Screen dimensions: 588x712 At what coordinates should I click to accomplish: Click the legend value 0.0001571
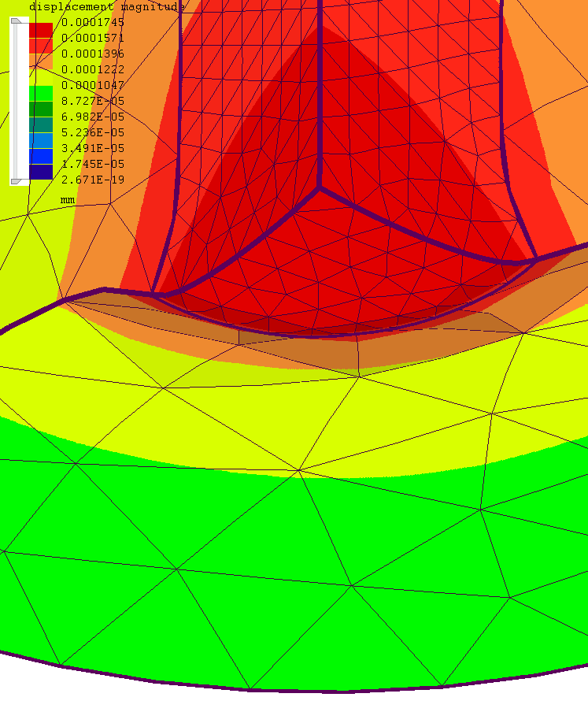point(93,38)
